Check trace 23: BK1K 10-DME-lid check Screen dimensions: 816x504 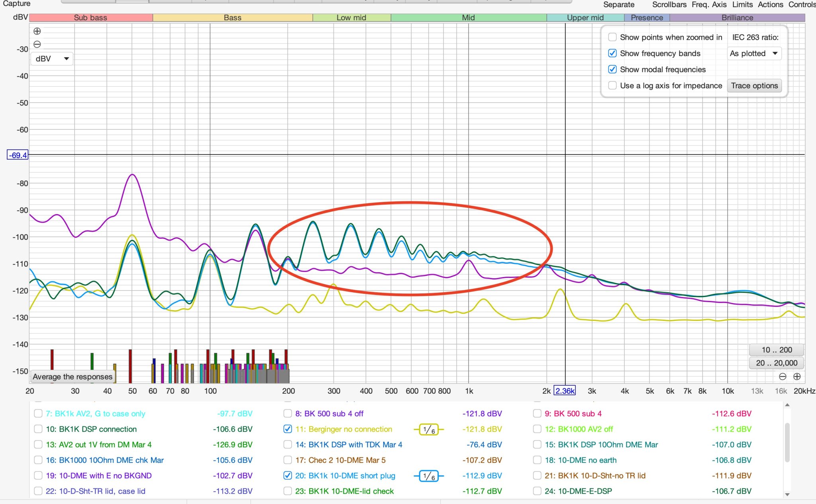[x=288, y=491]
